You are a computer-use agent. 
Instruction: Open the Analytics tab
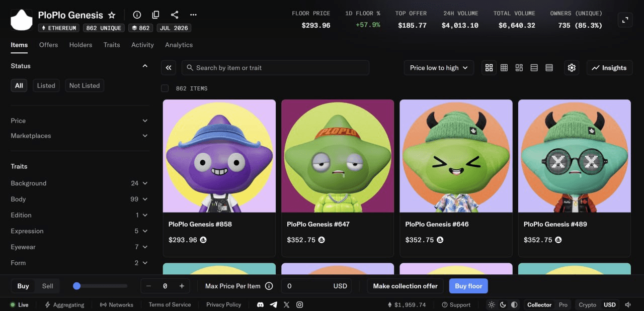tap(179, 45)
